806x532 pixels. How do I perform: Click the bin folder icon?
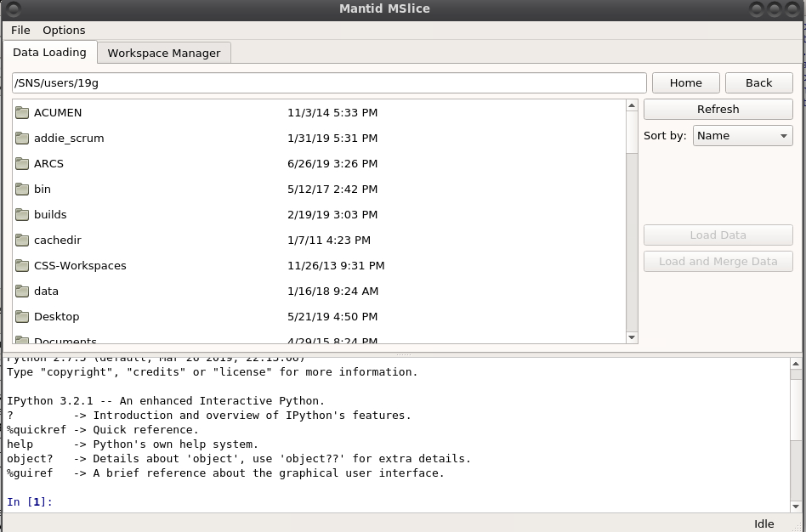[x=22, y=189]
